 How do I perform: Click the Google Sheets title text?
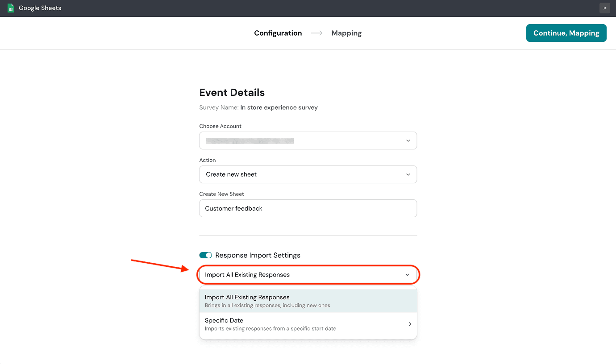[x=40, y=8]
